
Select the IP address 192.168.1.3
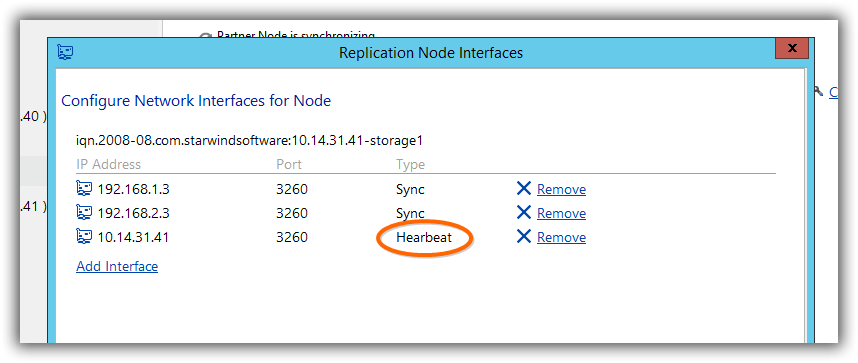[x=134, y=189]
